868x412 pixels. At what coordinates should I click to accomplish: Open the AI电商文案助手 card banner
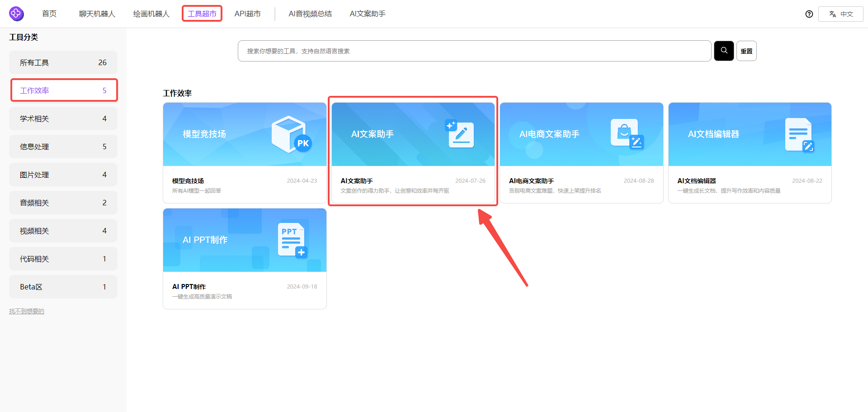click(581, 134)
